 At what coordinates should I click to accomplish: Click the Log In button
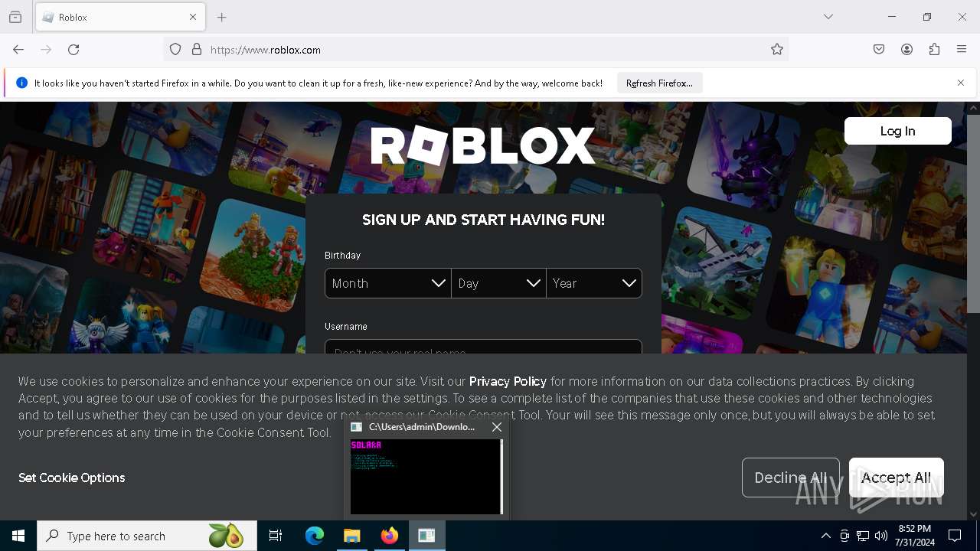pos(897,131)
